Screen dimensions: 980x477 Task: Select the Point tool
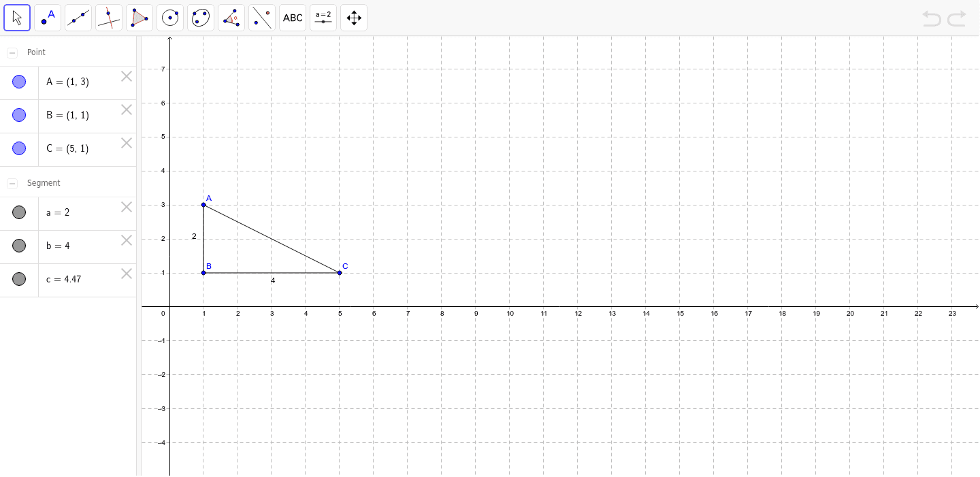coord(47,17)
